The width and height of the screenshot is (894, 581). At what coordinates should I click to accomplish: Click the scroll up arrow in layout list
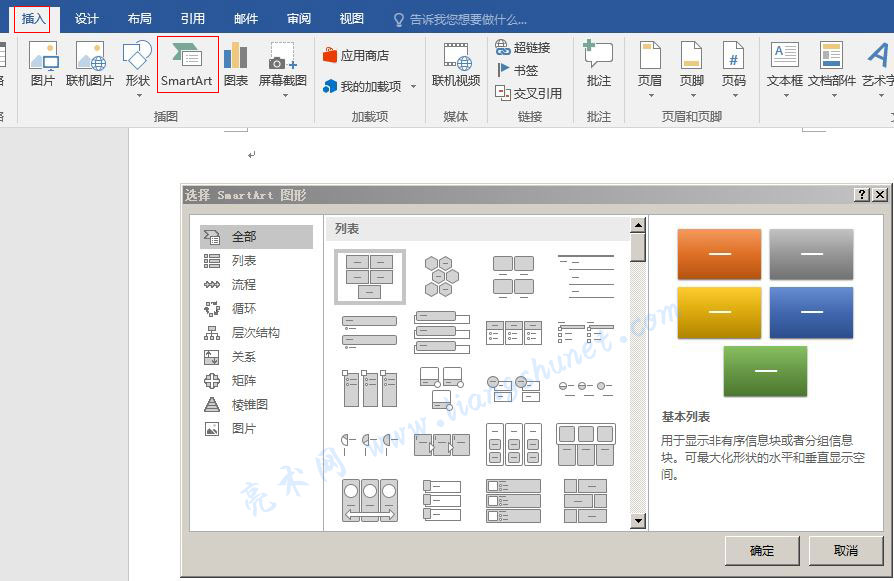click(638, 225)
